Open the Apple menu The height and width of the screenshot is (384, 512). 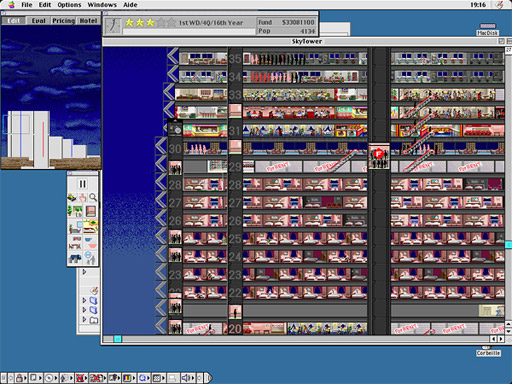[11, 5]
